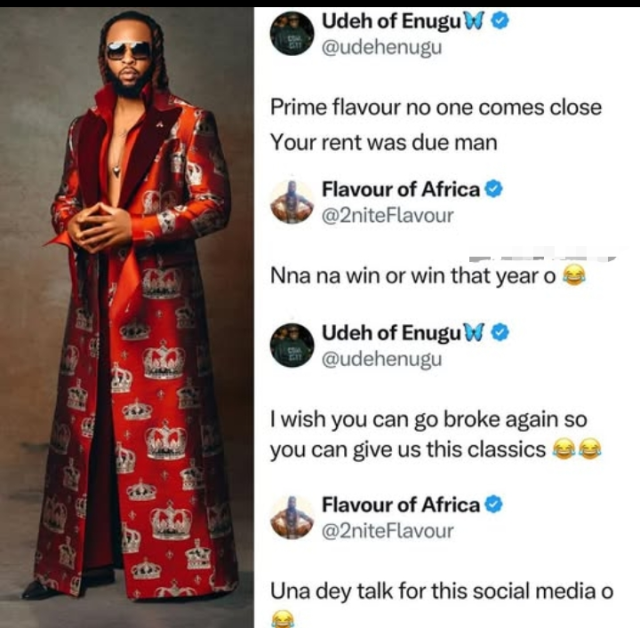The image size is (640, 628).
Task: Visit @udehenugu handle above "I wish you can go broke" tweet
Action: coord(381,358)
